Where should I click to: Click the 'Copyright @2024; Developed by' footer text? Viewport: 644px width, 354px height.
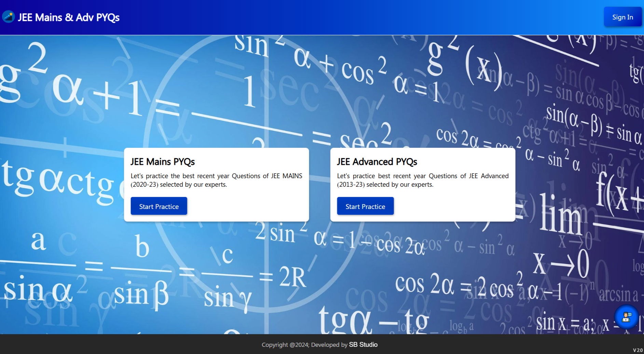pyautogui.click(x=304, y=345)
